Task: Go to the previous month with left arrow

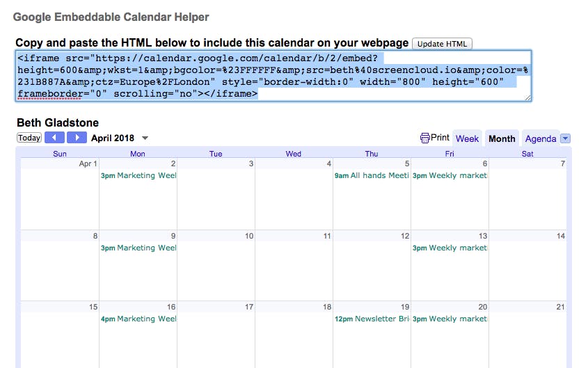Action: pyautogui.click(x=54, y=138)
